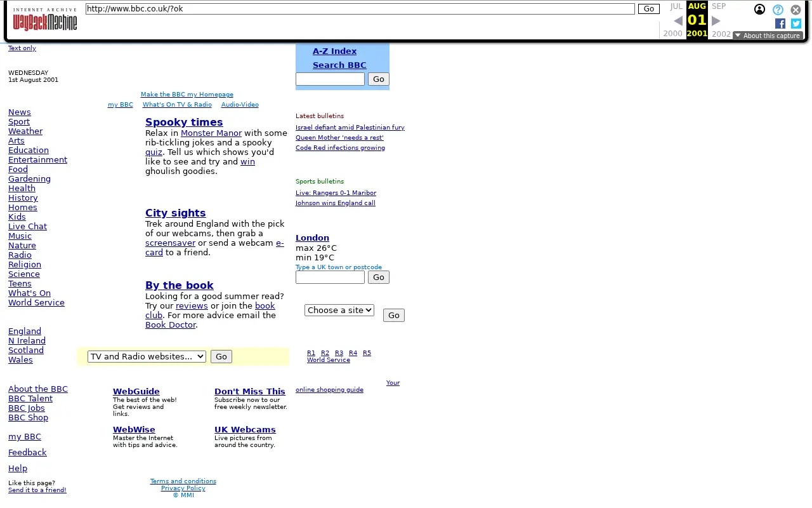Open the By the book headline
Image resolution: width=812 pixels, height=508 pixels.
coord(180,285)
